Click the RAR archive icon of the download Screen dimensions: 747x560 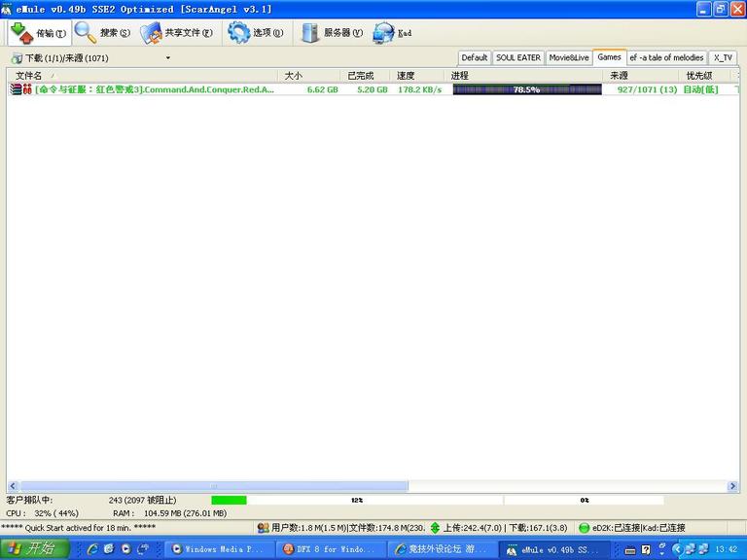click(17, 89)
